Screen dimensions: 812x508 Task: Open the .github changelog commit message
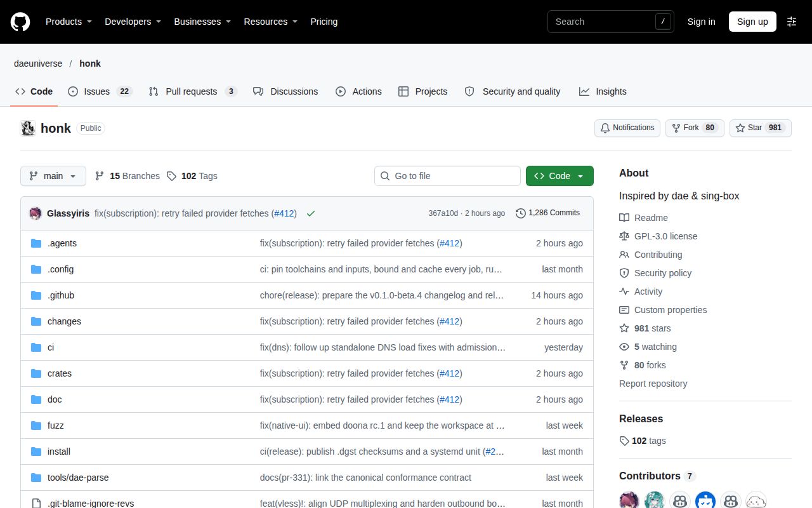[x=382, y=295]
